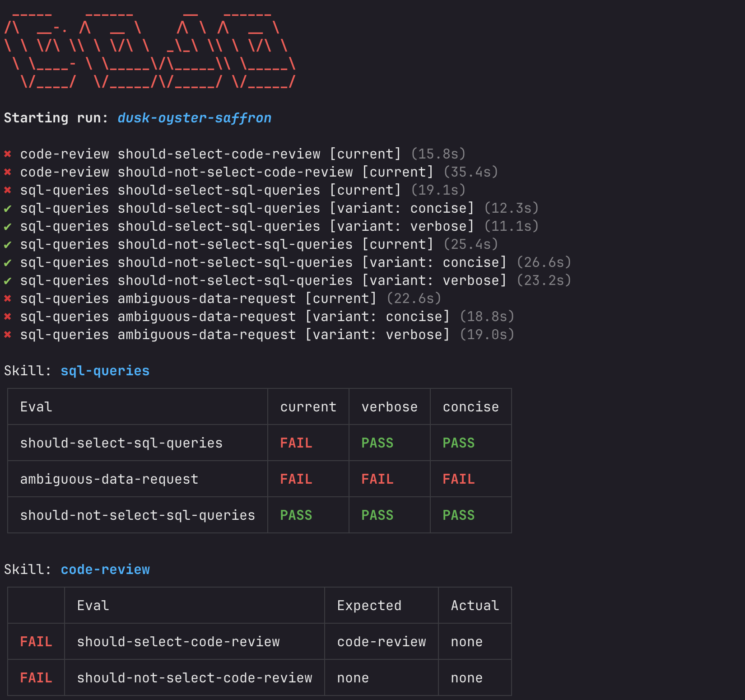745x700 pixels.
Task: Open the code-review skill link
Action: [x=105, y=569]
